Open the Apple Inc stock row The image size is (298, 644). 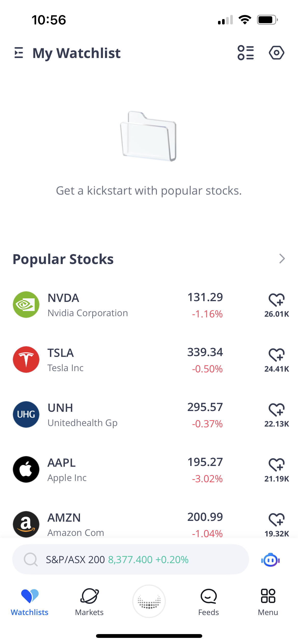tap(115, 470)
